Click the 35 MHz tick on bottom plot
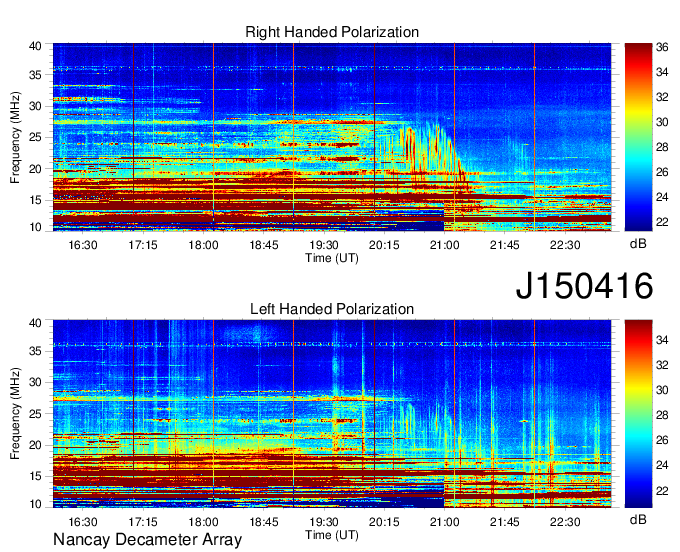 35,351
